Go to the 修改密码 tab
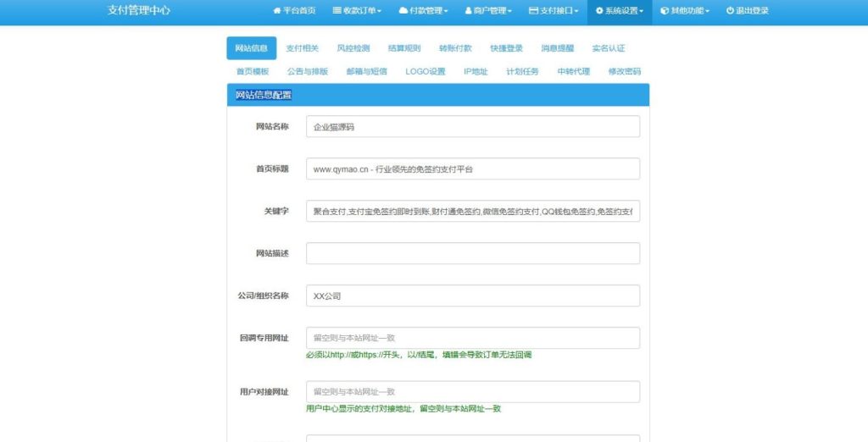This screenshot has height=442, width=868. pyautogui.click(x=625, y=72)
